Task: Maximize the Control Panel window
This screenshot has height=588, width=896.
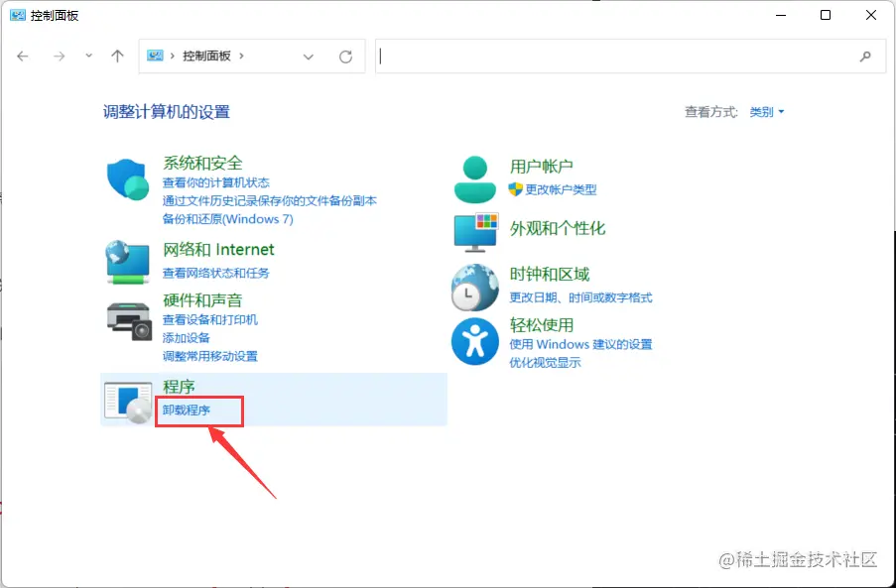Action: (826, 15)
